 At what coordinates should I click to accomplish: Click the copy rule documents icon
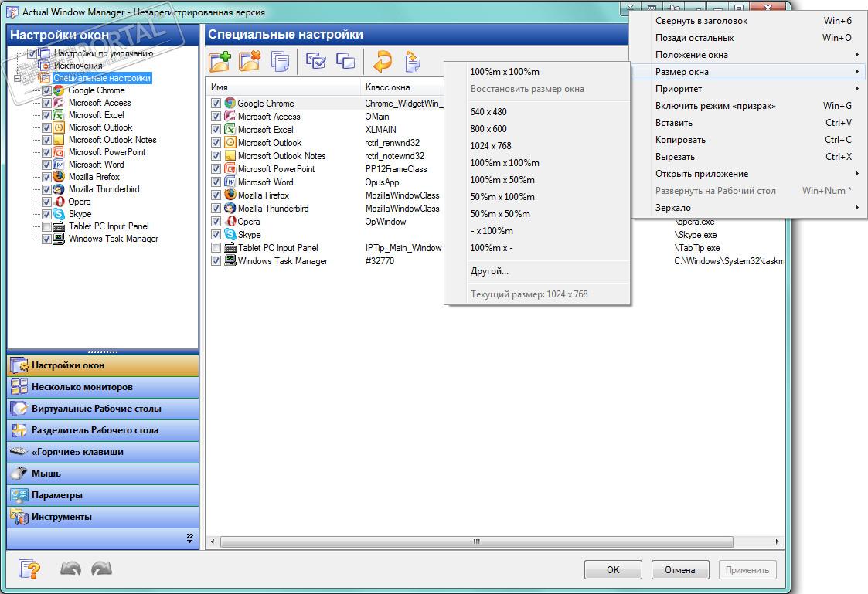(x=280, y=61)
